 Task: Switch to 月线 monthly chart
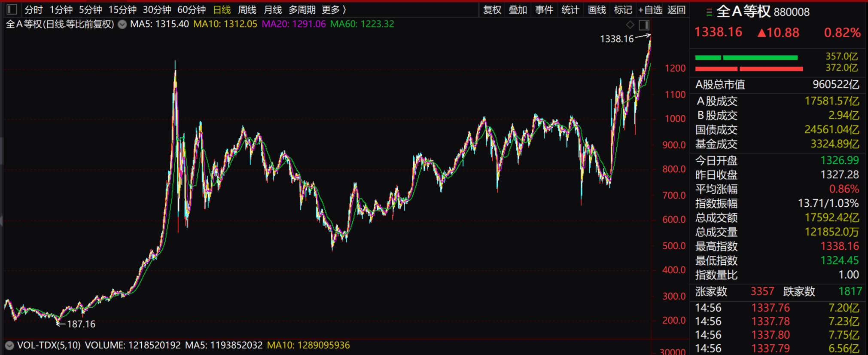273,9
